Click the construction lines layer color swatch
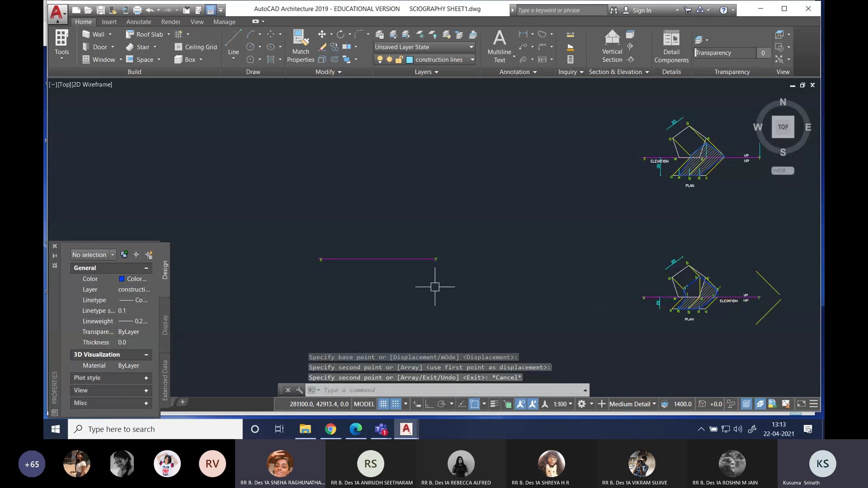 [x=409, y=59]
